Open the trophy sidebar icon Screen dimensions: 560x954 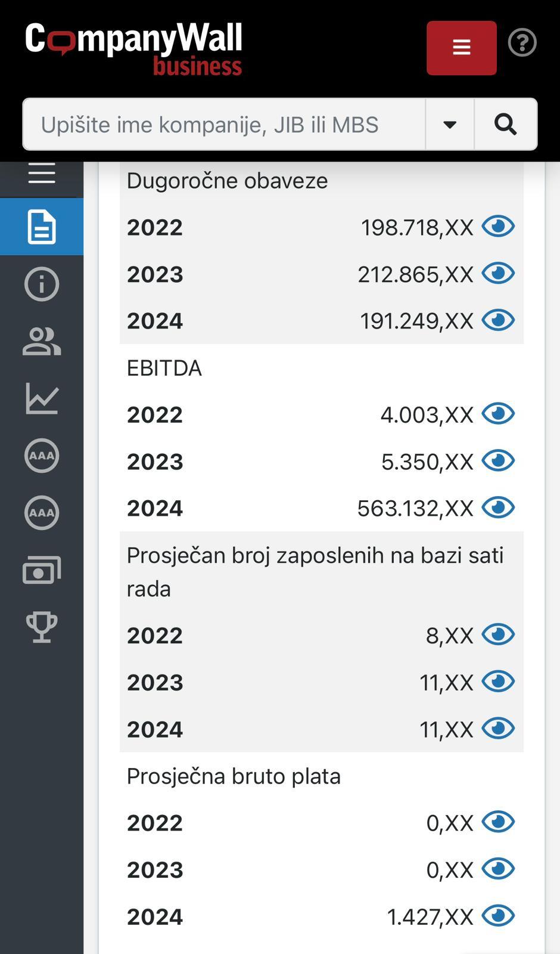(x=42, y=627)
